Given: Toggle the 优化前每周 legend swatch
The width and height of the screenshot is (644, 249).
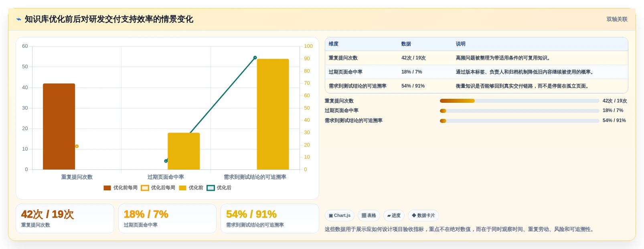Looking at the screenshot, I should click(107, 188).
